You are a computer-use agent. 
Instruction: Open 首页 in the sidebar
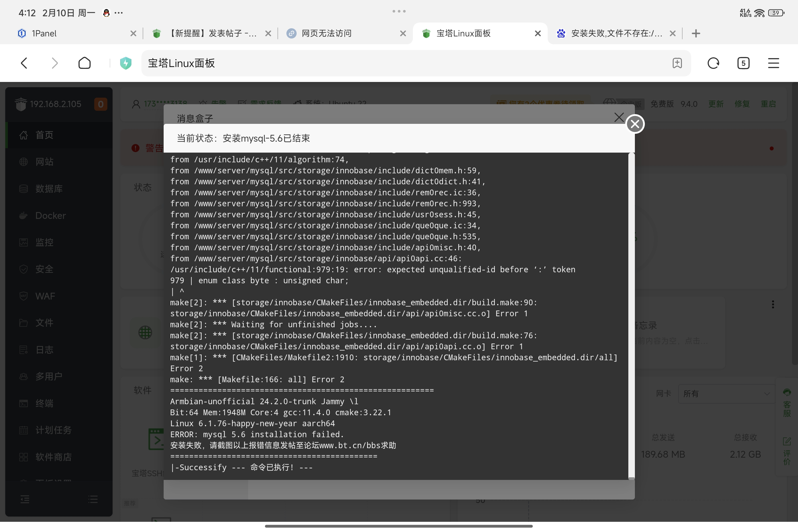59,135
